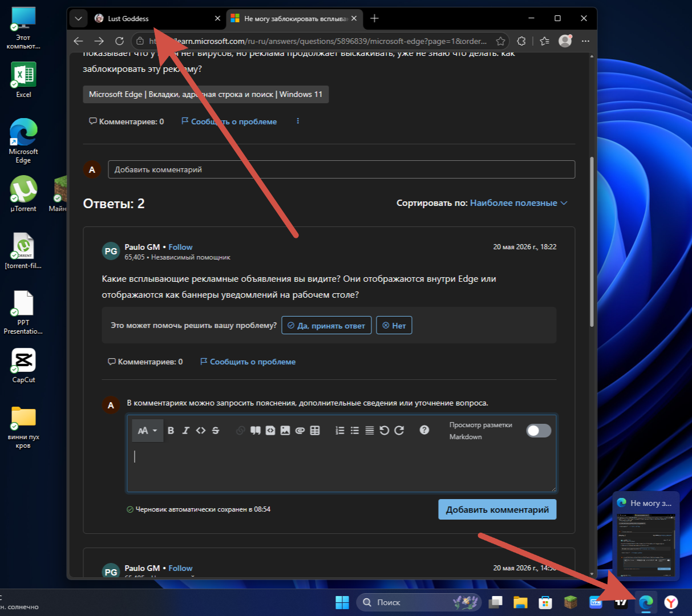
Task: Open a new tab in Edge
Action: (x=374, y=18)
